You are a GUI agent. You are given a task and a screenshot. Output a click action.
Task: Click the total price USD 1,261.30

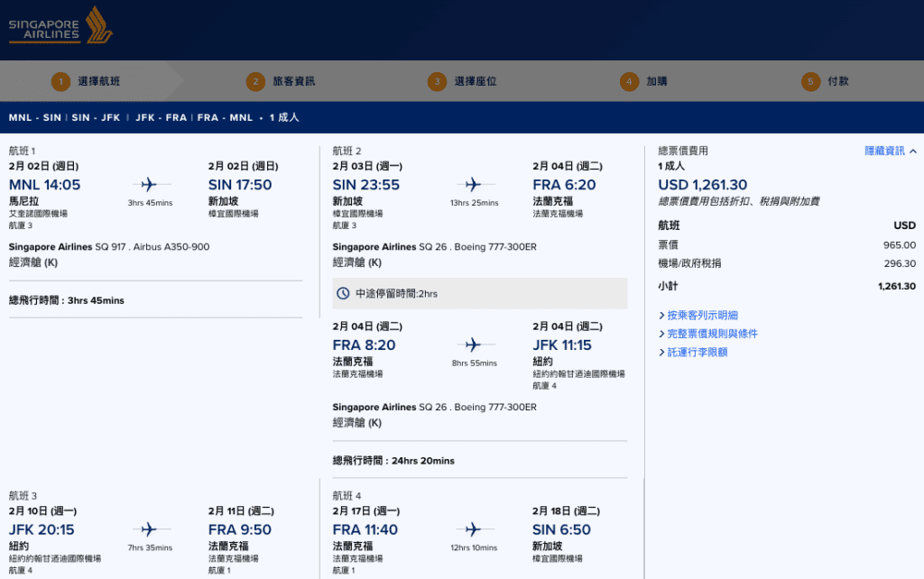click(x=702, y=184)
